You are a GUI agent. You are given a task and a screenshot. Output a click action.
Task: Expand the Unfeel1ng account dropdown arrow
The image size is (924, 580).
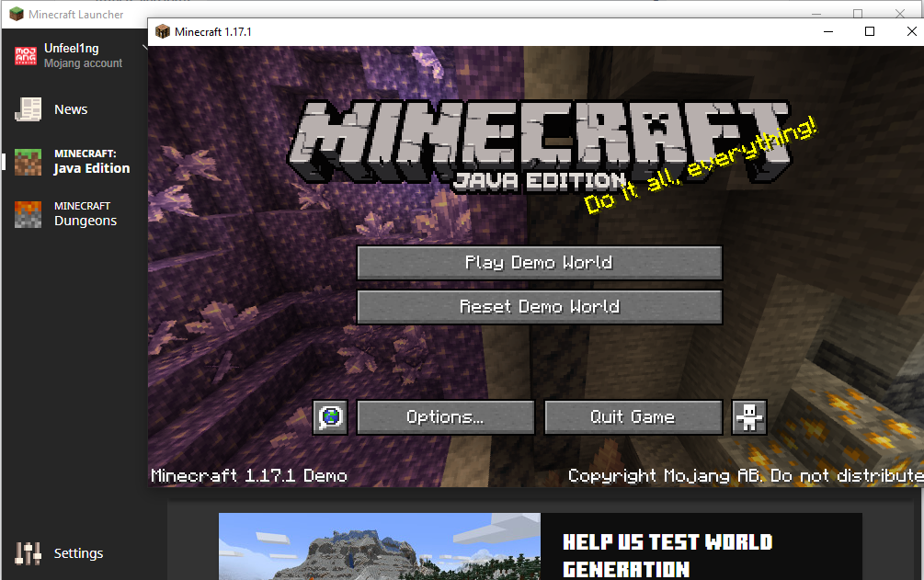tap(145, 48)
